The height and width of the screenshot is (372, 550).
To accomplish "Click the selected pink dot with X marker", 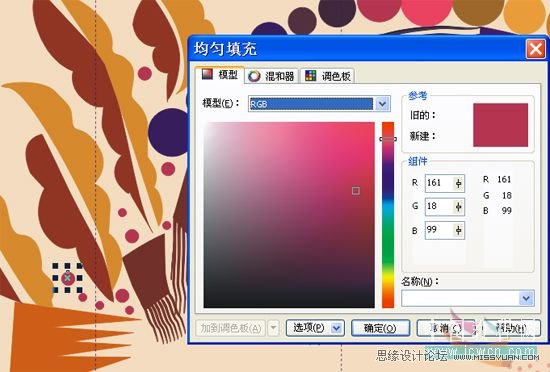I will tap(68, 278).
